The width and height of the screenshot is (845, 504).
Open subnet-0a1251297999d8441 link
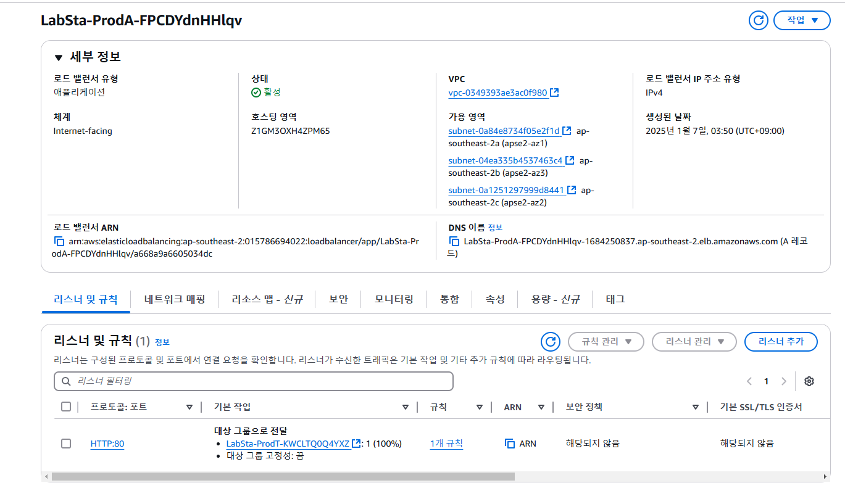click(506, 190)
